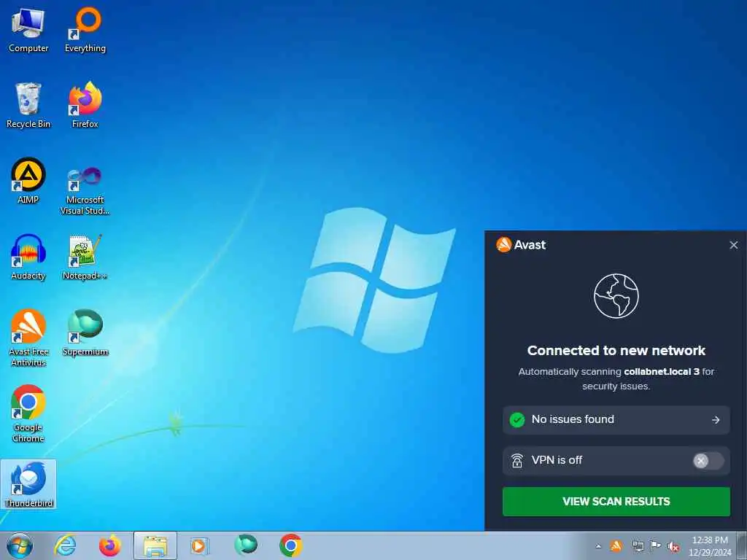Screen dimensions: 747x560
Task: Select the Computer desktop icon
Action: [x=28, y=30]
